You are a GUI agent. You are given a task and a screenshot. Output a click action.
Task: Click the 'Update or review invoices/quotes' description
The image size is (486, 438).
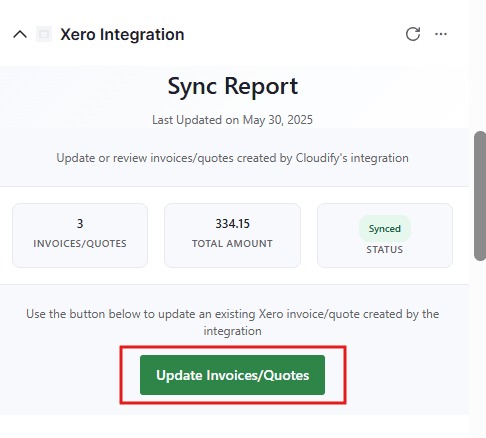[232, 158]
